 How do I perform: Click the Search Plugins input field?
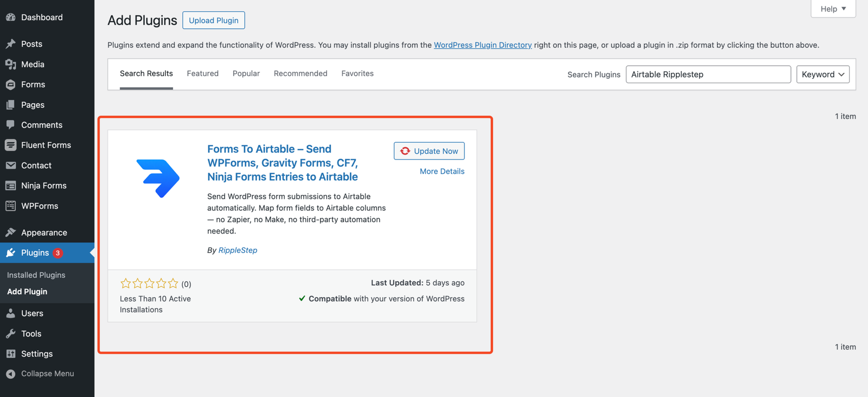[709, 74]
